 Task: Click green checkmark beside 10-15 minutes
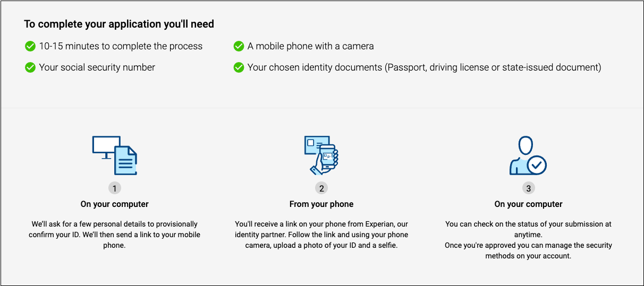[x=30, y=46]
